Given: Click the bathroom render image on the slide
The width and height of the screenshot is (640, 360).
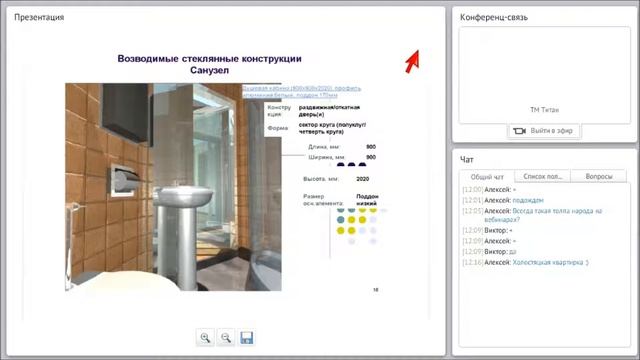Looking at the screenshot, I should pos(173,187).
